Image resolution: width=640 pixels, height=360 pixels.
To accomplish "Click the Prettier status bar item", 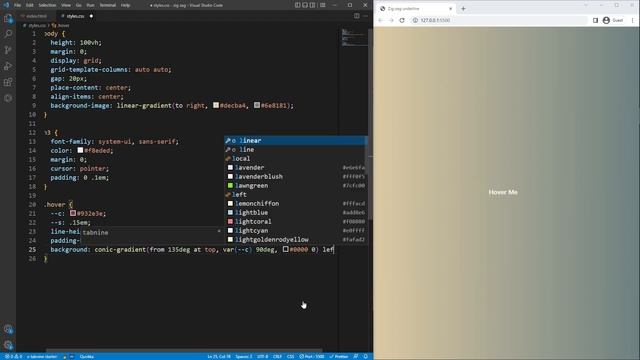I will [339, 356].
